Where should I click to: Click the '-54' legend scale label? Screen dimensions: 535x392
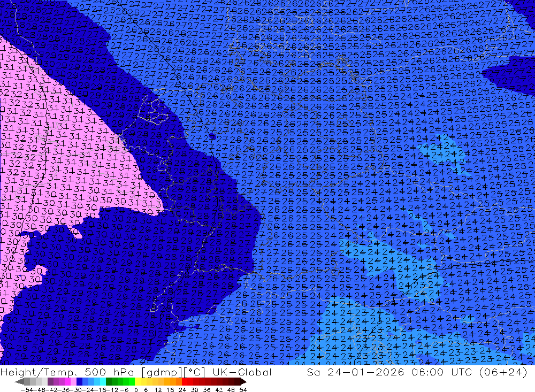[27, 390]
